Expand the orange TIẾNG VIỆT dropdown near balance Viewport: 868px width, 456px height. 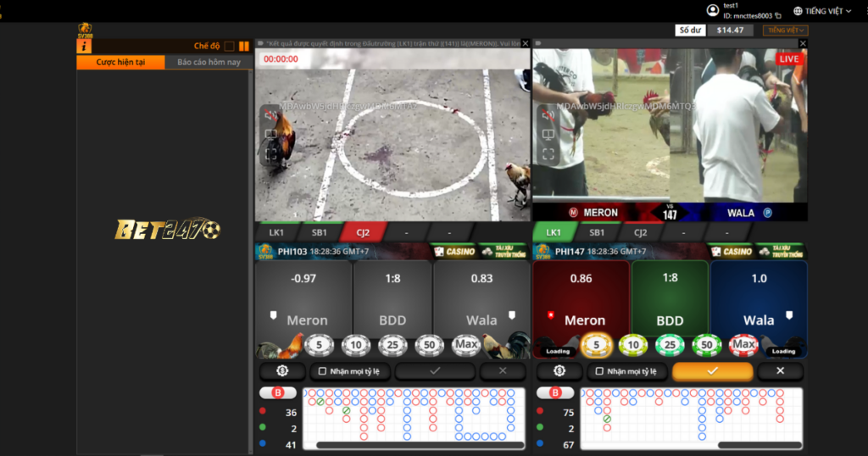coord(784,30)
